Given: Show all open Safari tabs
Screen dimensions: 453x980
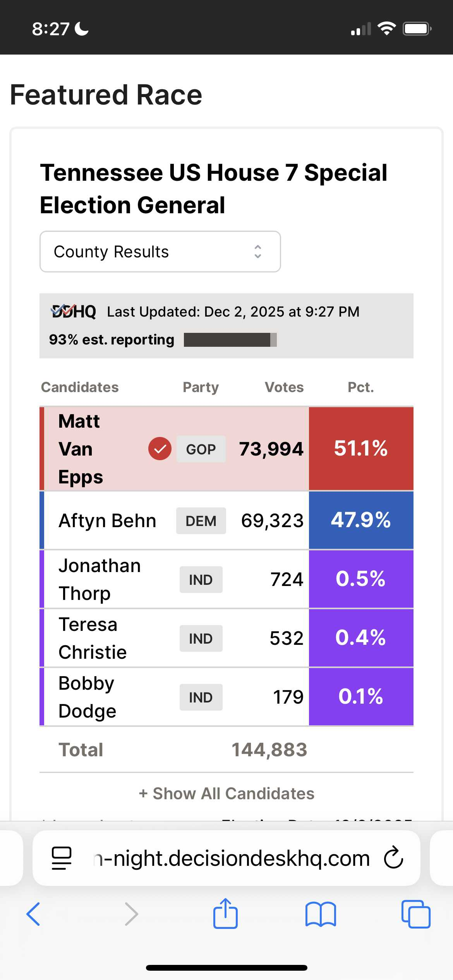Looking at the screenshot, I should tap(416, 914).
